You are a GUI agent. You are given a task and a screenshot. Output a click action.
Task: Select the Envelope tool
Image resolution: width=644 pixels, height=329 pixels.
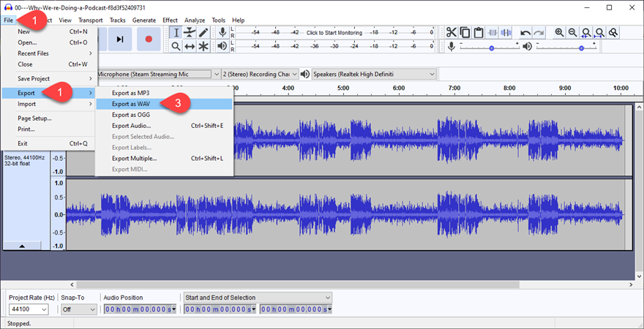click(190, 32)
